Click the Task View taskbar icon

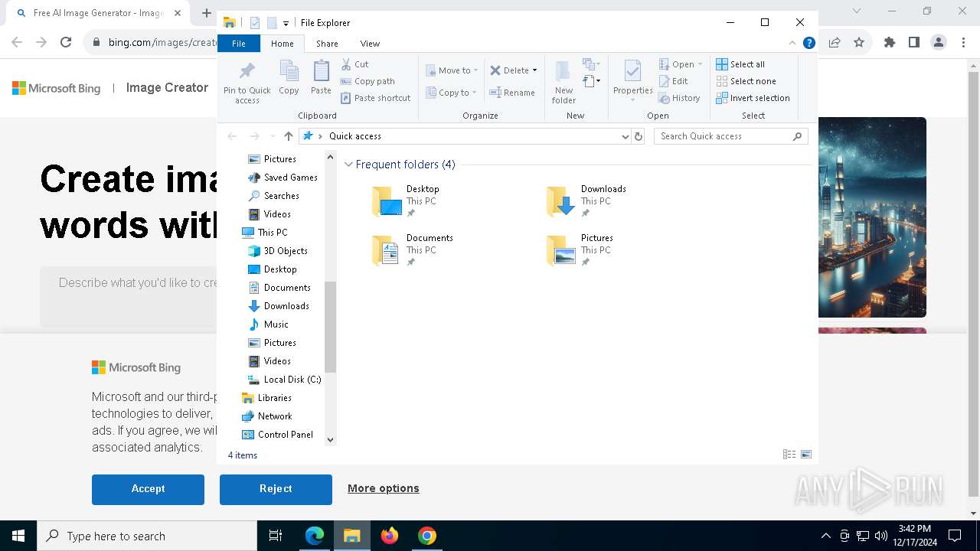tap(276, 536)
